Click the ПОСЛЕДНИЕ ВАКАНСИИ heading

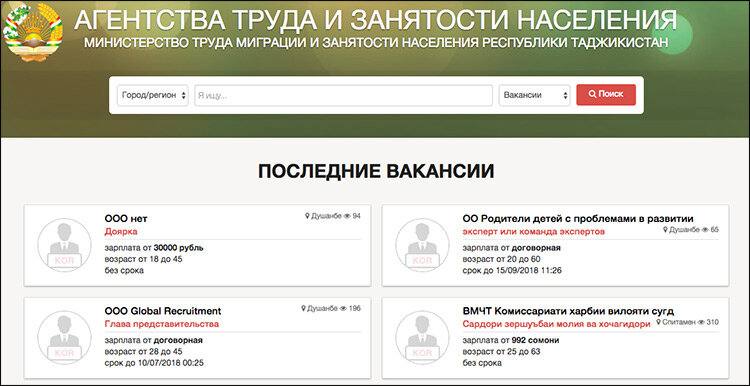pos(375,172)
